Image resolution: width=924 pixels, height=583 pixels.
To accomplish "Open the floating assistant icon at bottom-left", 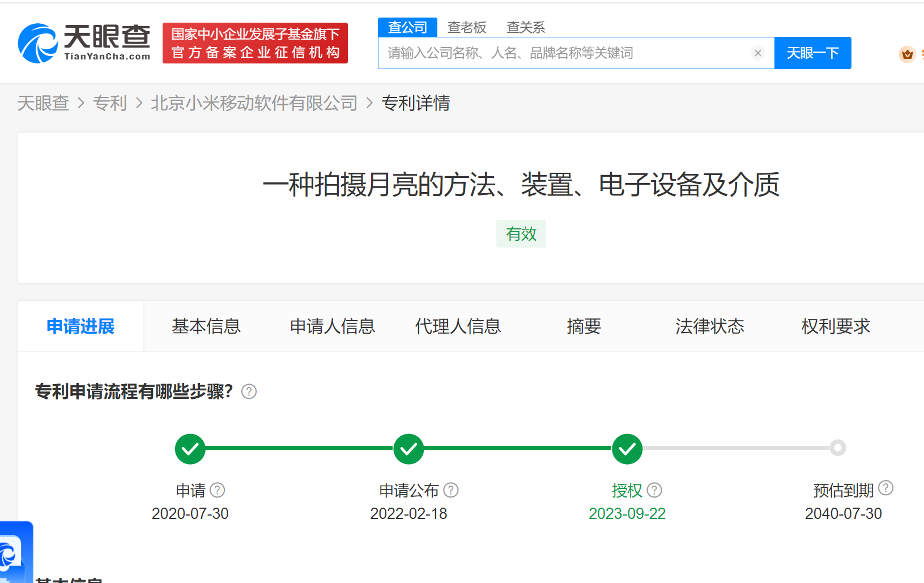I will tap(15, 552).
